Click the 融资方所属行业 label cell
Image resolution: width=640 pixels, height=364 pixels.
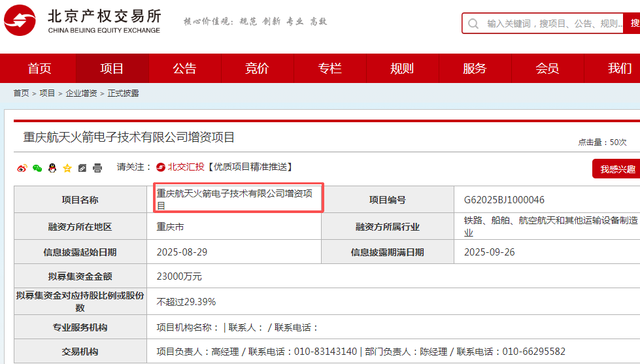388,227
